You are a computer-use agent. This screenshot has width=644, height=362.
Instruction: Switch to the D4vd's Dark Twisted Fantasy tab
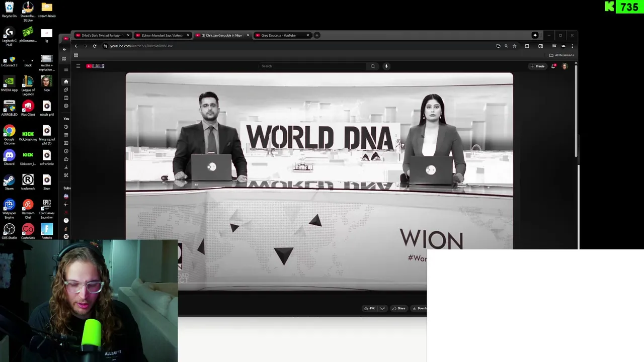click(x=102, y=35)
